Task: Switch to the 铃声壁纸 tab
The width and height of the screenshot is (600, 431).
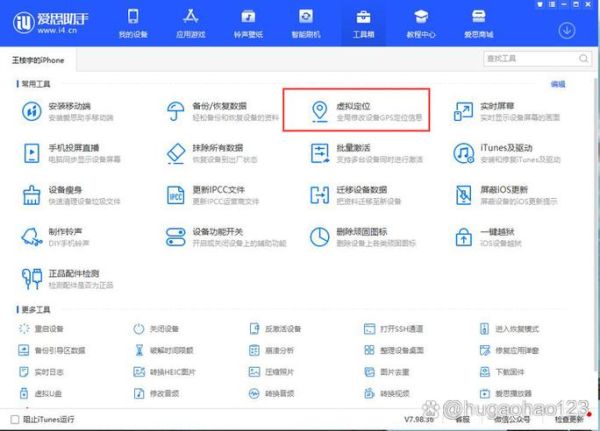Action: click(248, 24)
